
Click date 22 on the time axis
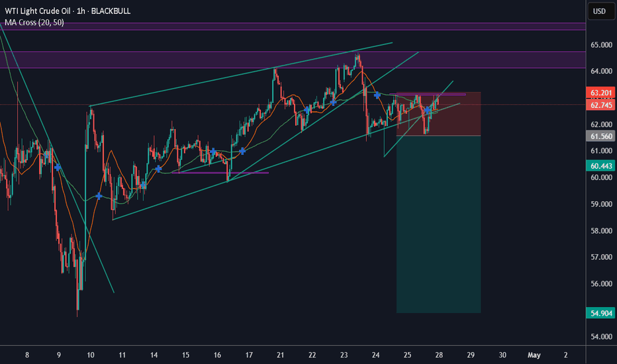coord(312,355)
